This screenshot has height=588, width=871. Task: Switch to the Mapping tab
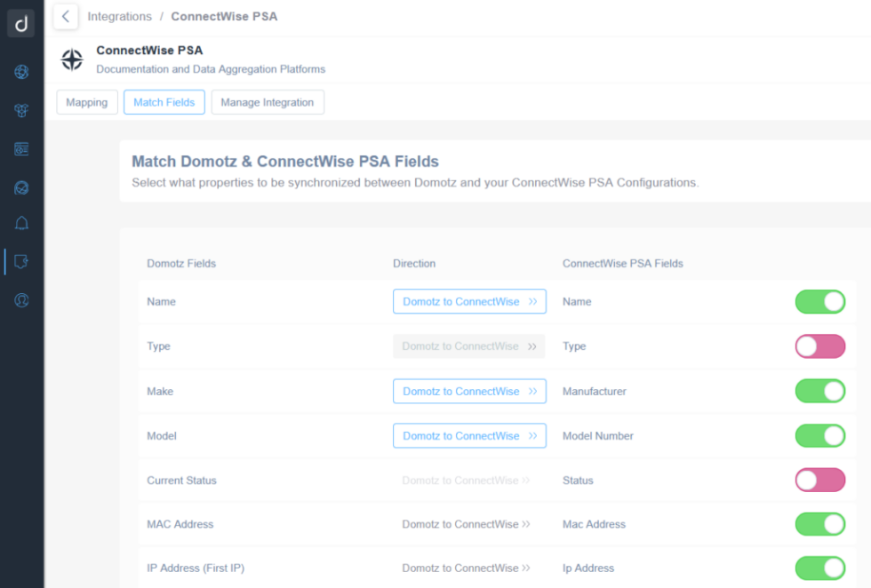click(x=86, y=102)
